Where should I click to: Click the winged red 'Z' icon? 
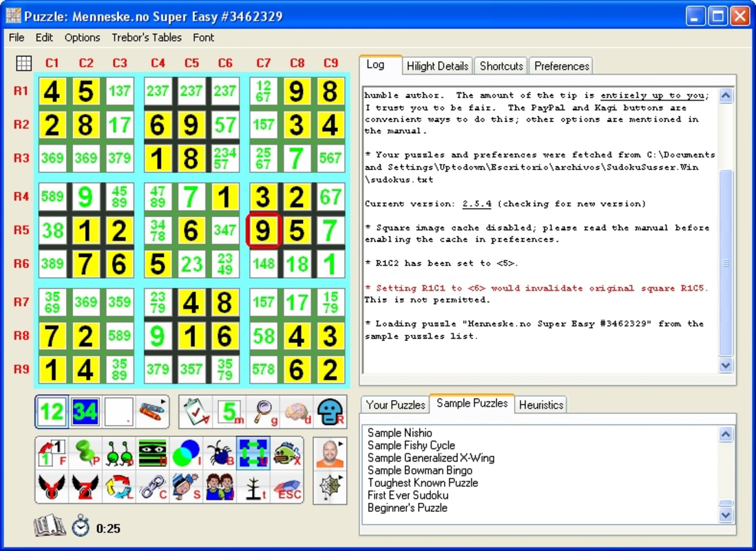point(85,486)
